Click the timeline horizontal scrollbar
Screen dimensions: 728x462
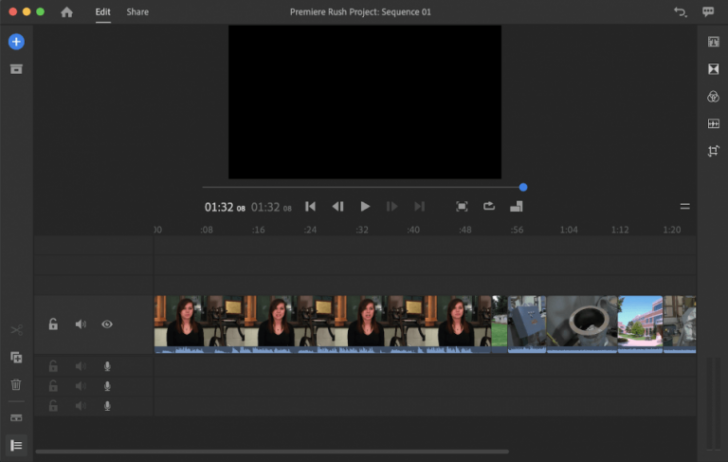pyautogui.click(x=272, y=451)
